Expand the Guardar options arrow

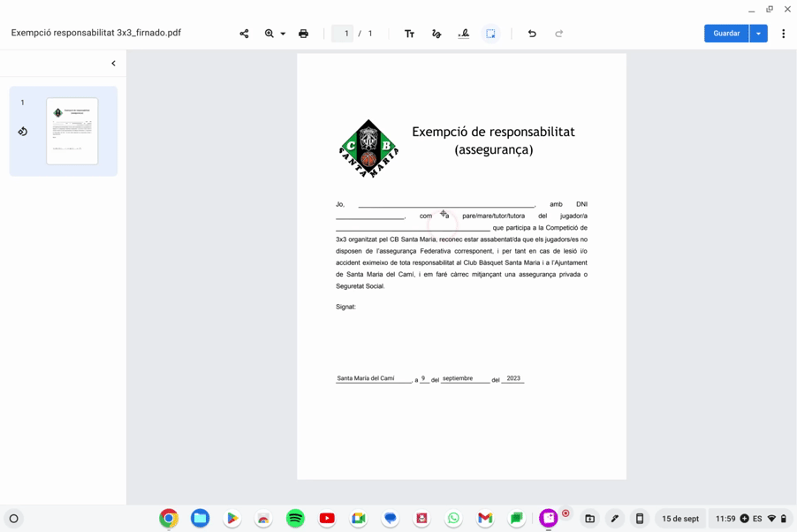pos(759,34)
